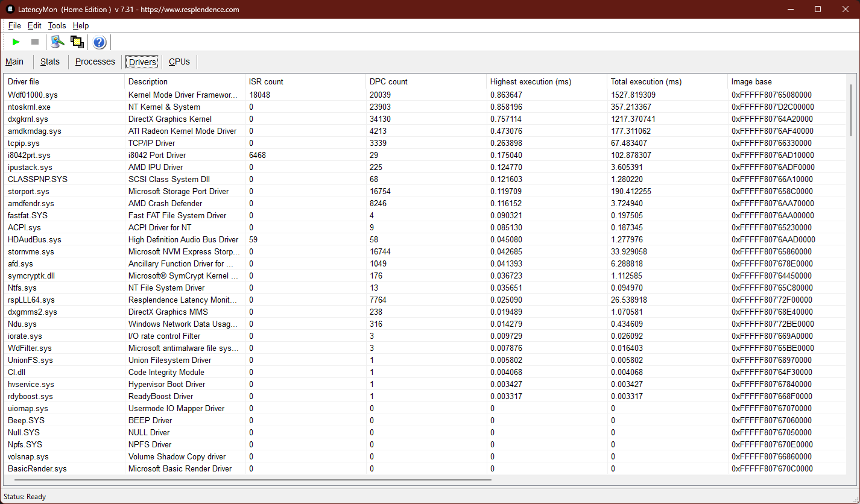This screenshot has height=504, width=860.
Task: Start monitoring with green play button
Action: pos(16,42)
